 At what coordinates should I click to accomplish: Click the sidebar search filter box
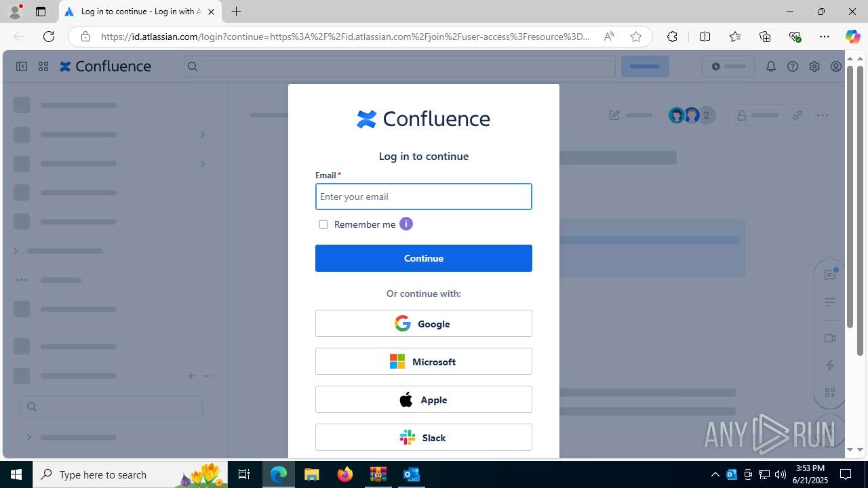111,407
